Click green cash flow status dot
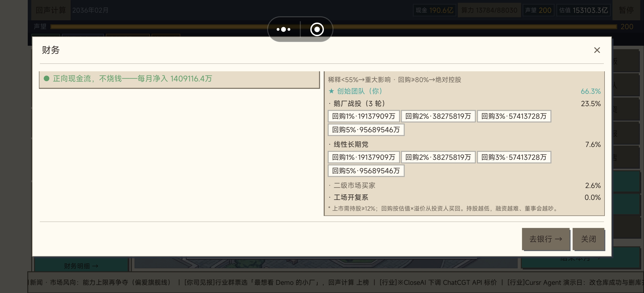Screen dimensions: 644x293 point(46,79)
